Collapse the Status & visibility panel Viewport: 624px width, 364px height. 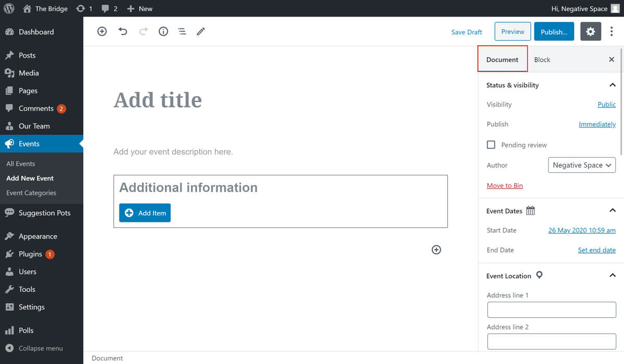point(612,85)
